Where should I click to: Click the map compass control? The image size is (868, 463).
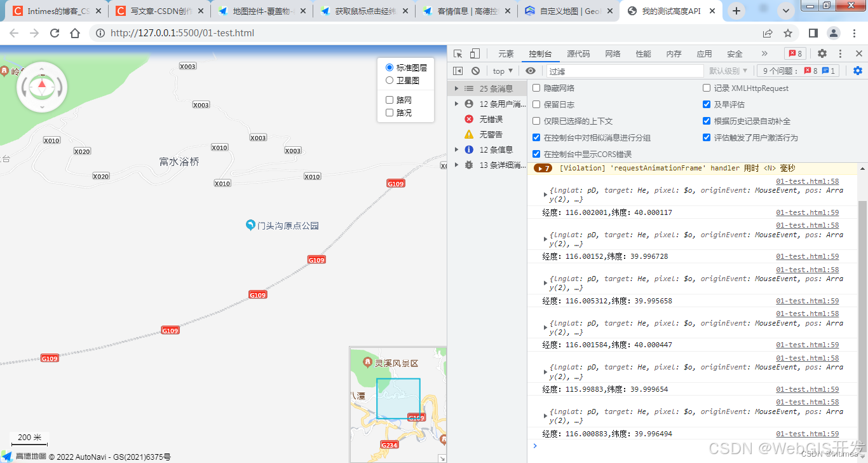pyautogui.click(x=42, y=86)
